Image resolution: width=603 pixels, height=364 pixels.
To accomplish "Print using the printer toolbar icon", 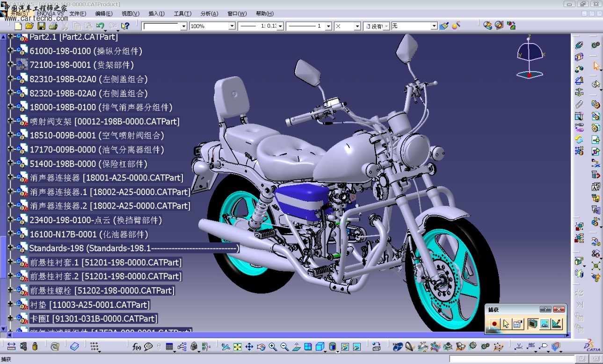I will [x=53, y=26].
